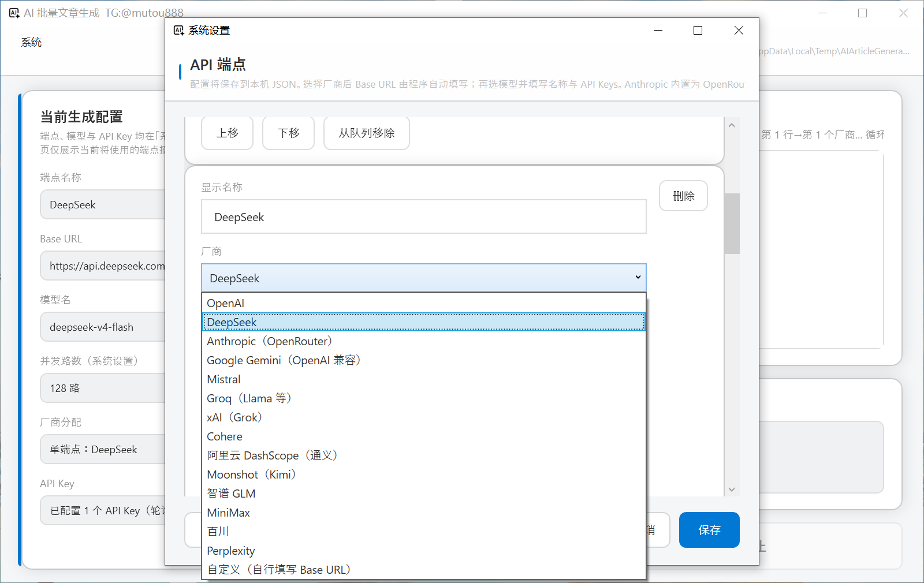This screenshot has width=924, height=583.
Task: Click the 删除 button
Action: point(683,196)
